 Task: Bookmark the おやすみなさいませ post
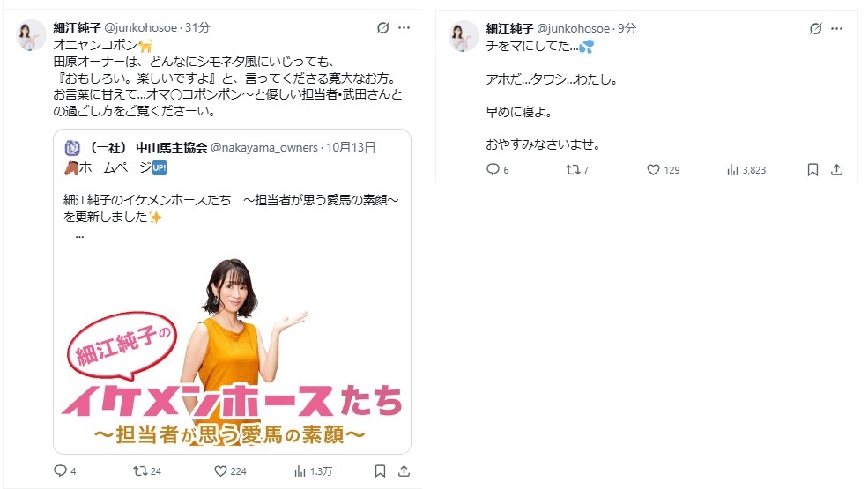(812, 169)
